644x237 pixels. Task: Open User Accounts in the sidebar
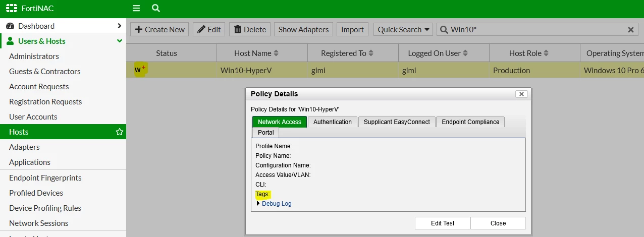point(33,116)
